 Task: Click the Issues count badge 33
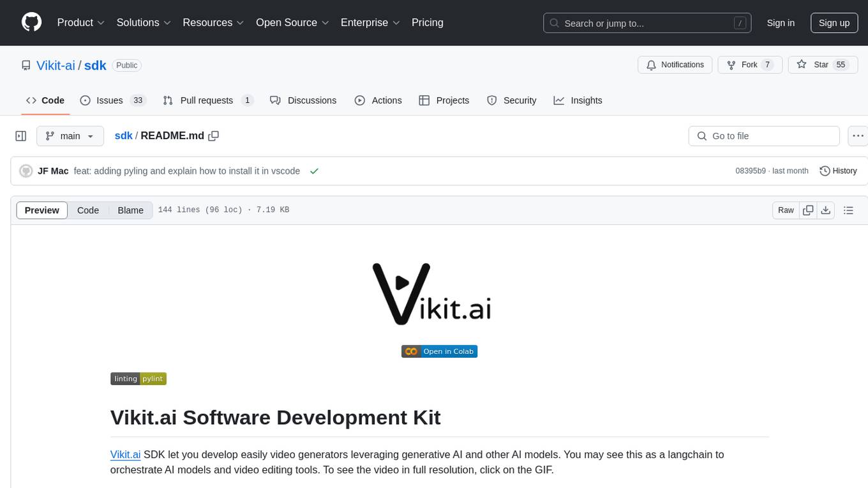[x=138, y=100]
